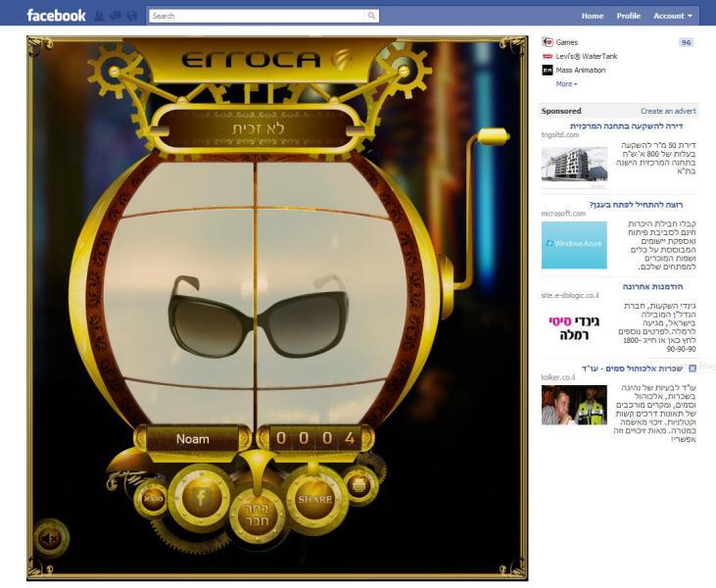
Task: Open trigoltd.com apartment ad title
Action: [x=626, y=126]
